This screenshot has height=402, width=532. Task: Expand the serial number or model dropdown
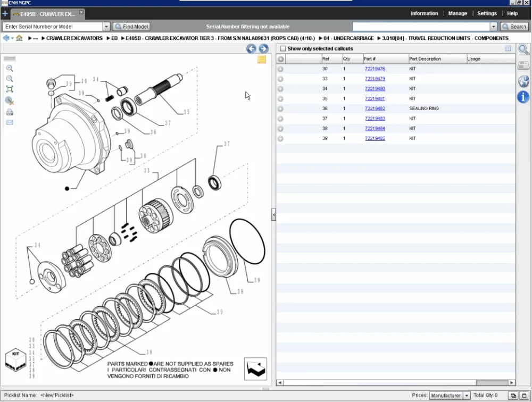click(106, 27)
